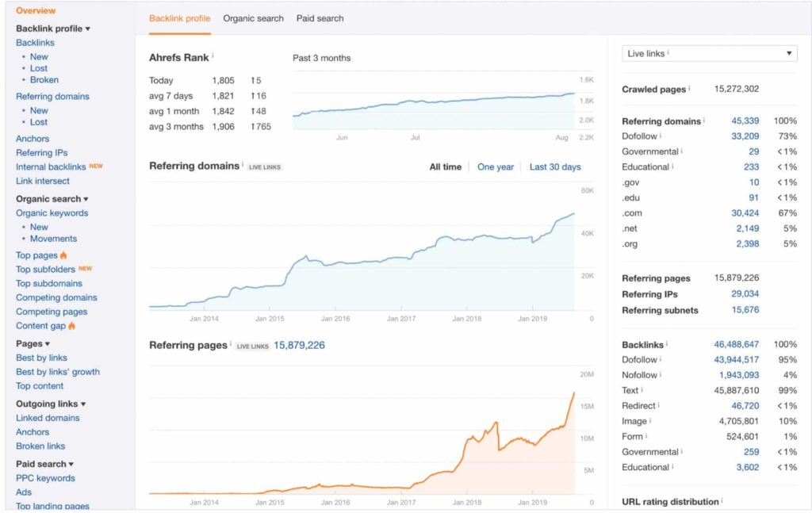The height and width of the screenshot is (513, 812).
Task: Open the Live links dropdown
Action: tap(708, 52)
